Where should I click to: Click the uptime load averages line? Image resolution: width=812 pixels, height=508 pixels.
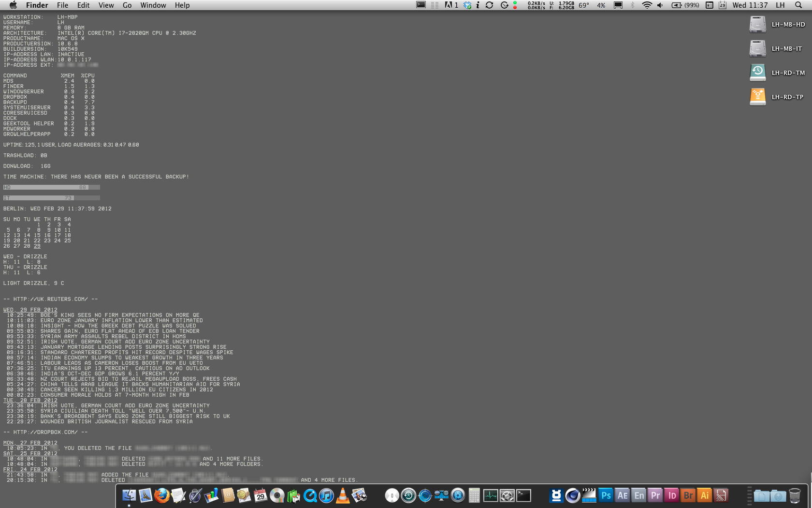point(71,145)
